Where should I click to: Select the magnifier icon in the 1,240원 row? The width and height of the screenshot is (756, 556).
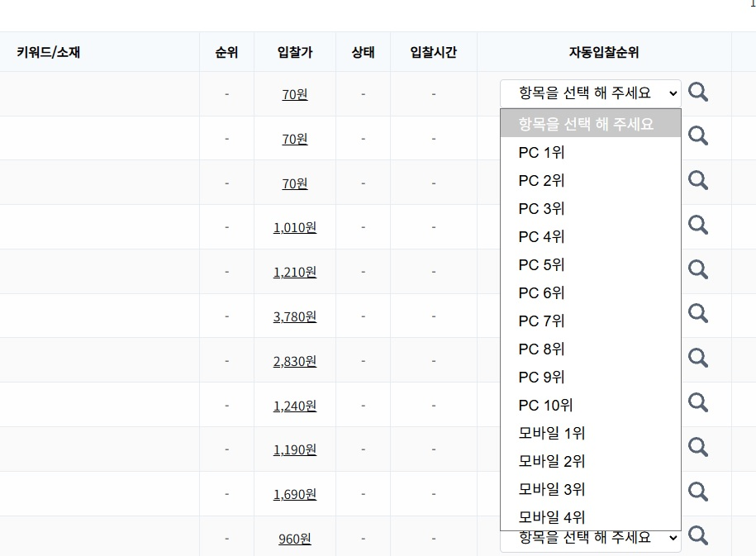click(698, 403)
